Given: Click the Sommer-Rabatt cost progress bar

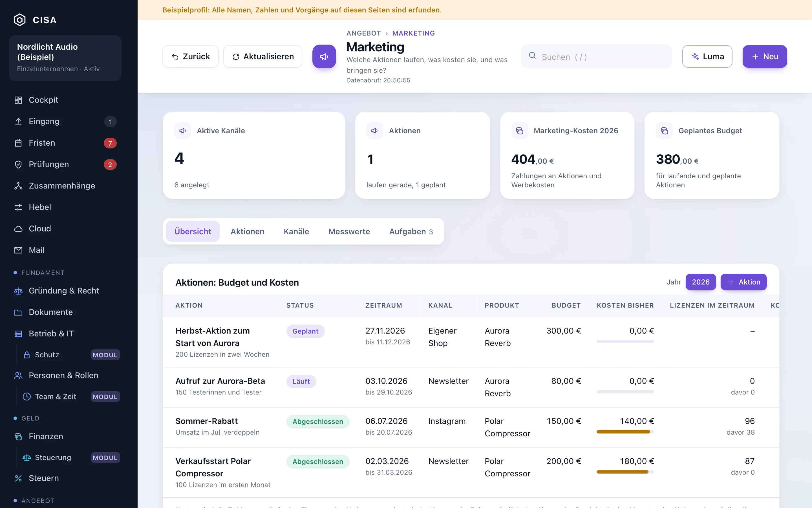Looking at the screenshot, I should [625, 432].
